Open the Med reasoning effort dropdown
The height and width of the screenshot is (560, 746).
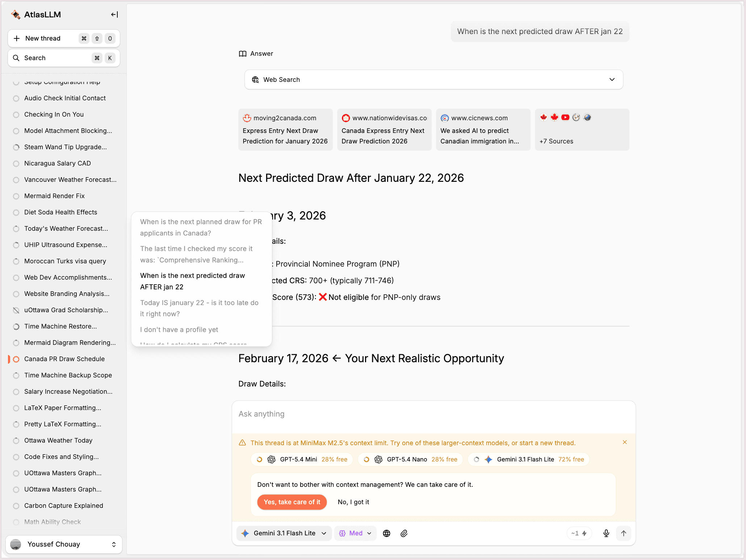(x=355, y=533)
